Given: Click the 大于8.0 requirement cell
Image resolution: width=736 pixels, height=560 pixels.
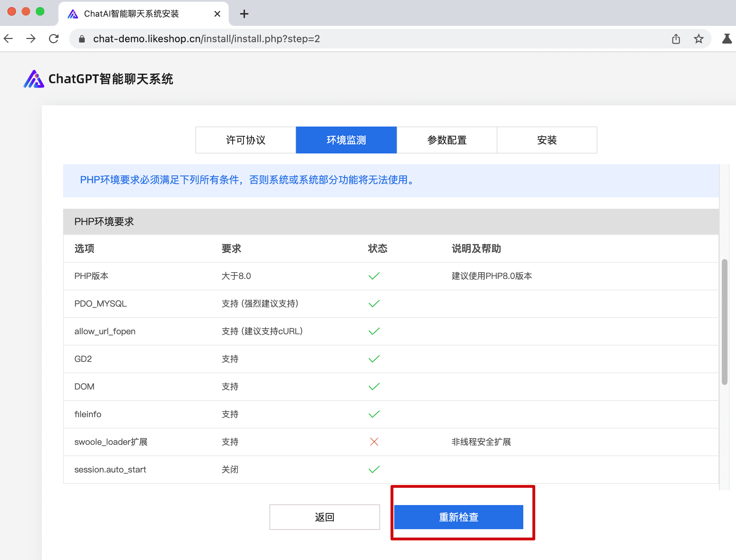Looking at the screenshot, I should click(236, 276).
